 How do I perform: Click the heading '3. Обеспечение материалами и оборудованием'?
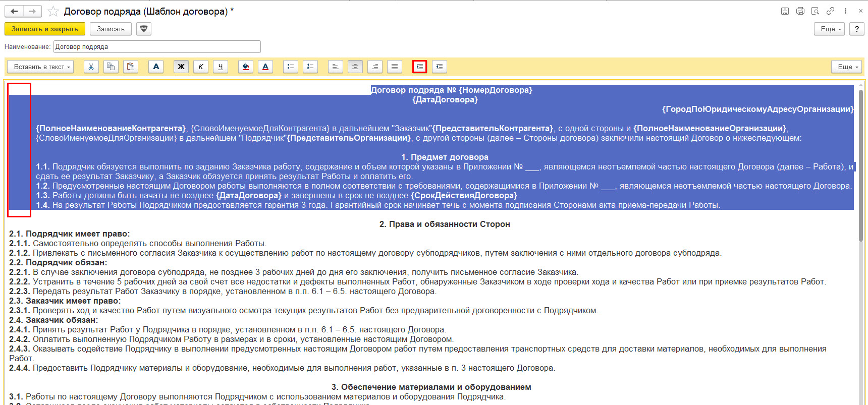pos(431,387)
